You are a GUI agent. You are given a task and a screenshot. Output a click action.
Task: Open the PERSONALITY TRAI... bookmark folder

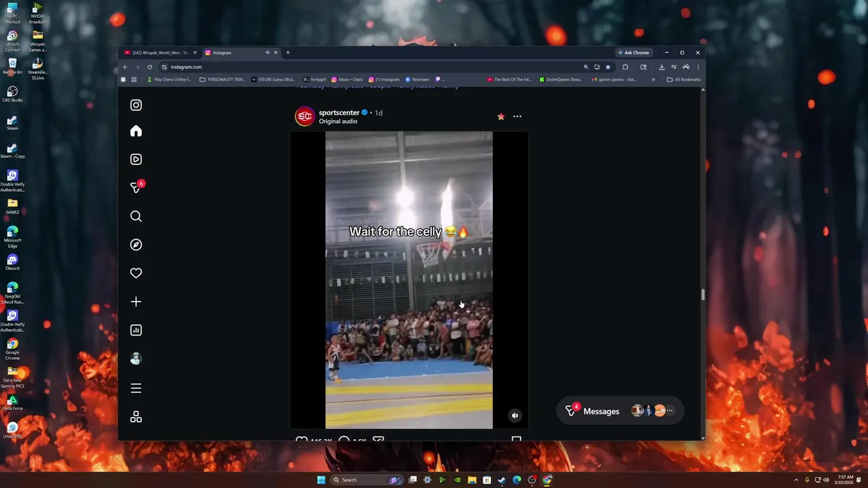click(x=222, y=79)
